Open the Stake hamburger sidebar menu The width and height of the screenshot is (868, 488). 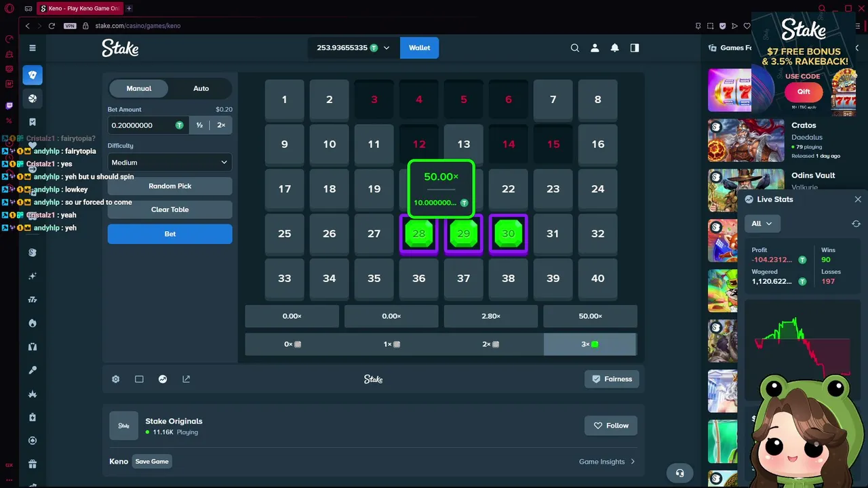click(32, 48)
